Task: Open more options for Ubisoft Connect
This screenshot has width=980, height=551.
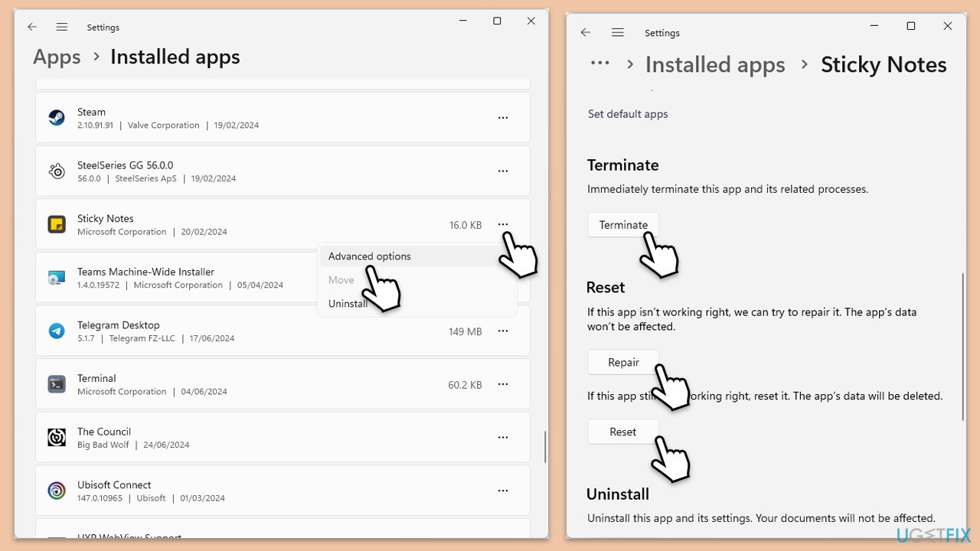Action: (503, 491)
